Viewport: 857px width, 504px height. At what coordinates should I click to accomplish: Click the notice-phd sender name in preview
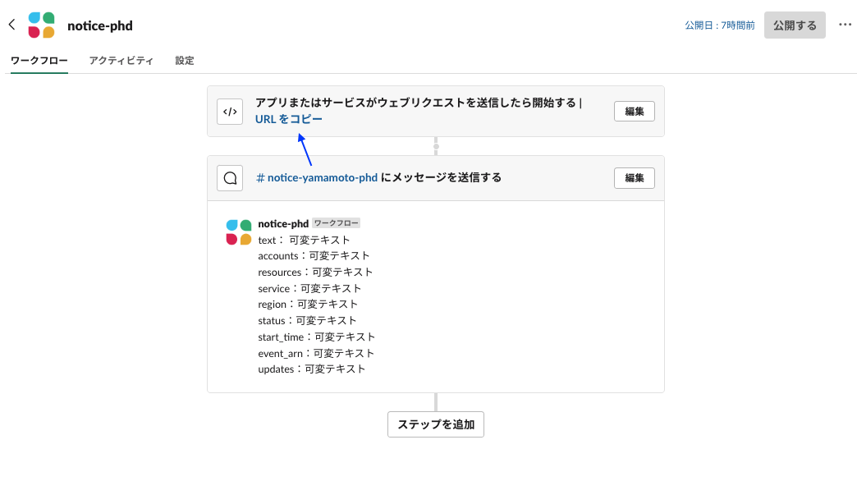coord(283,223)
